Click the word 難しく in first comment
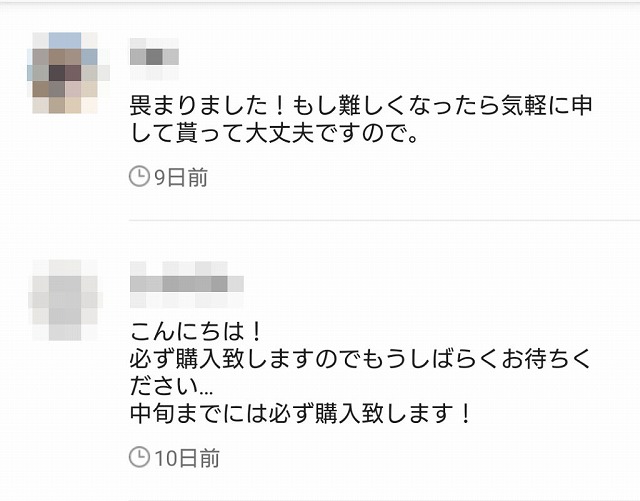 (373, 106)
